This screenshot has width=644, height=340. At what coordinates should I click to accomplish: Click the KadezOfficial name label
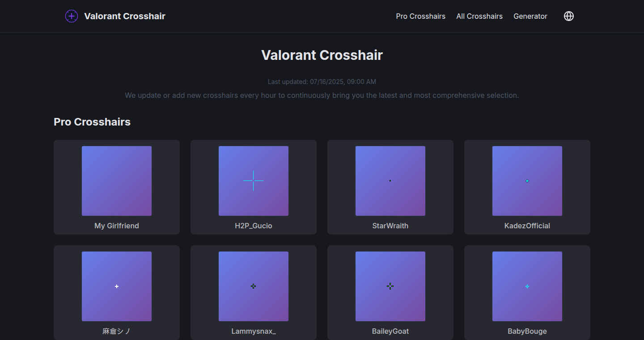coord(527,226)
